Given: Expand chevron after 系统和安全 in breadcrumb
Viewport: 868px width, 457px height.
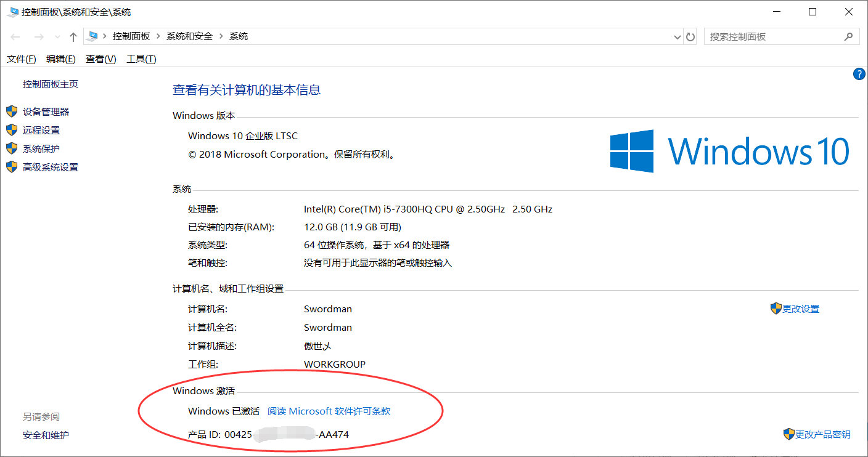Looking at the screenshot, I should point(221,36).
